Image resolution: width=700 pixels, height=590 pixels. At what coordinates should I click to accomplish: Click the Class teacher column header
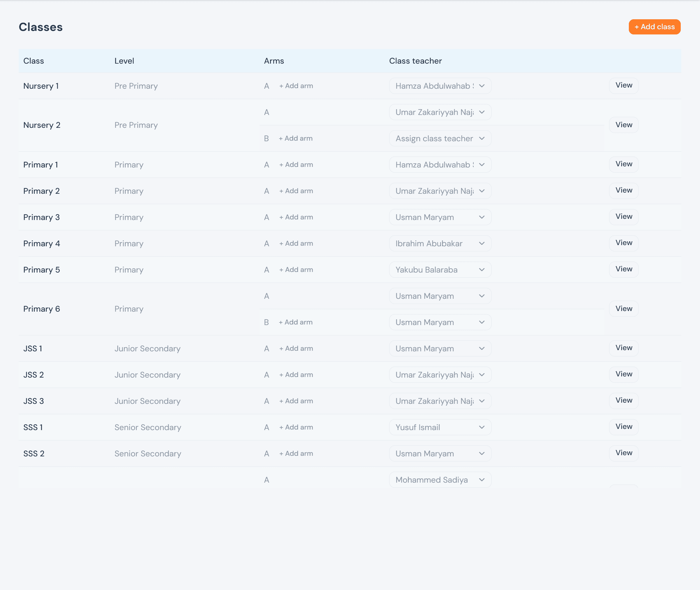pos(415,61)
